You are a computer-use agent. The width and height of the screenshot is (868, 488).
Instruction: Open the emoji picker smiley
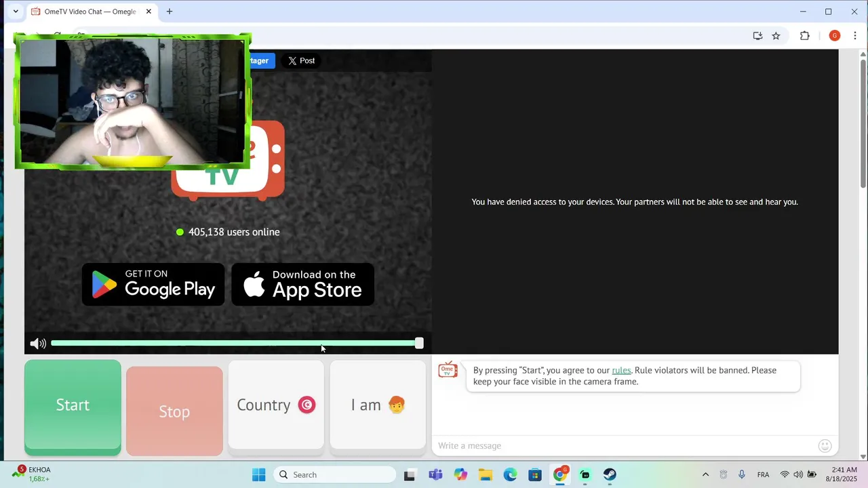pos(825,445)
